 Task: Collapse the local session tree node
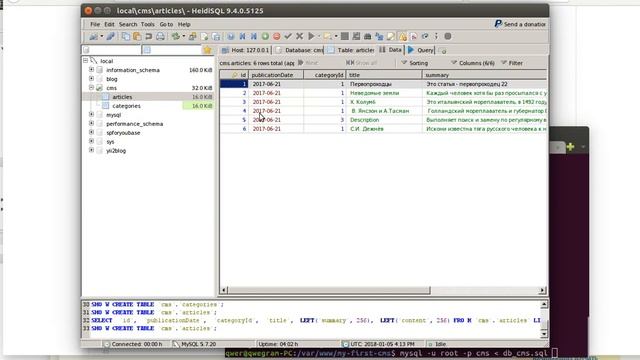(86, 61)
